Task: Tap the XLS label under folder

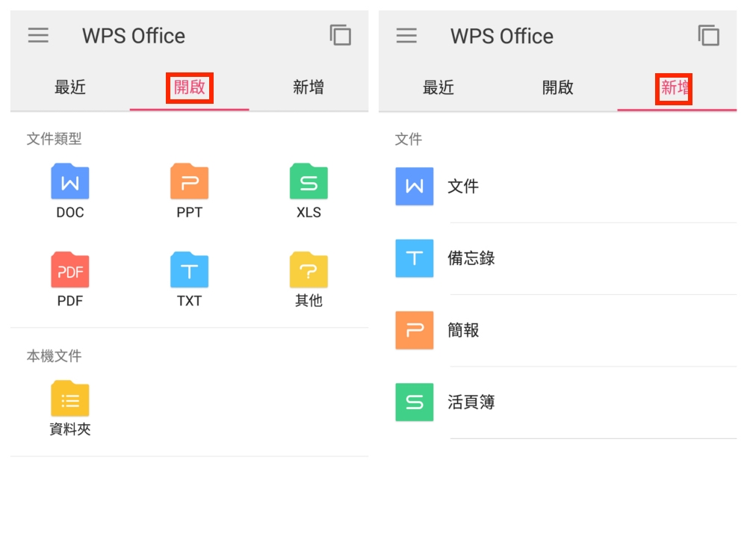Action: [309, 212]
